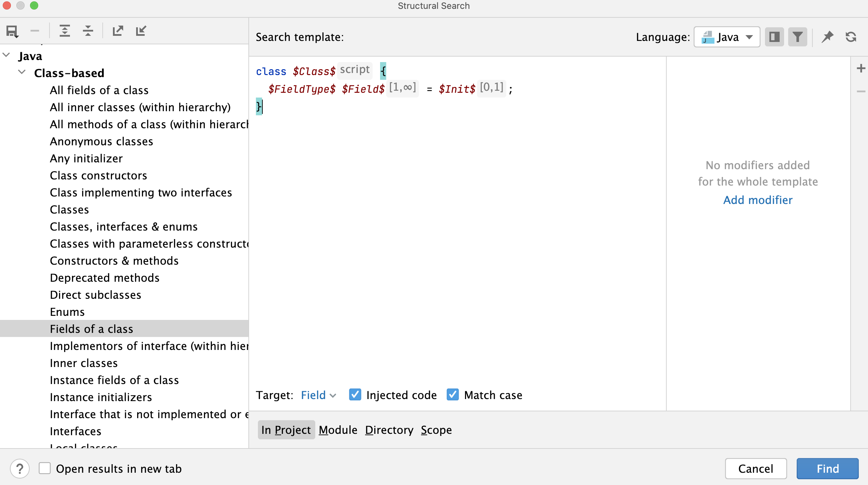The image size is (868, 485).
Task: Select Fields of a class template
Action: [x=91, y=328]
